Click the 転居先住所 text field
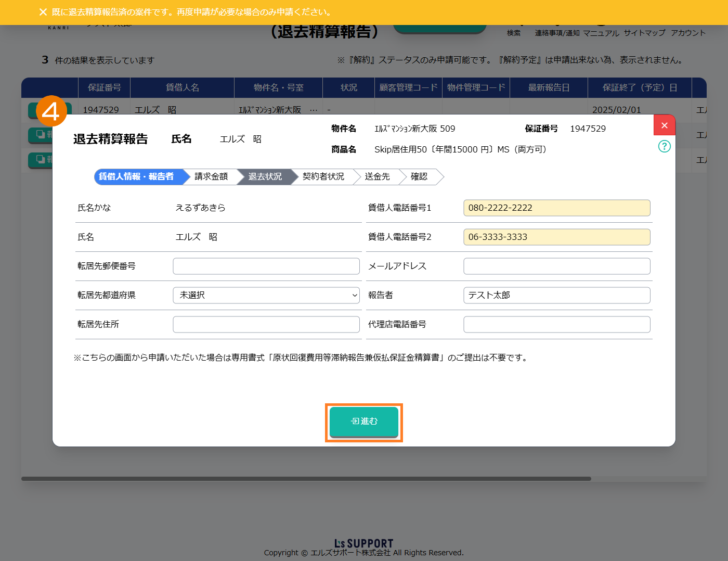728x561 pixels. click(266, 324)
